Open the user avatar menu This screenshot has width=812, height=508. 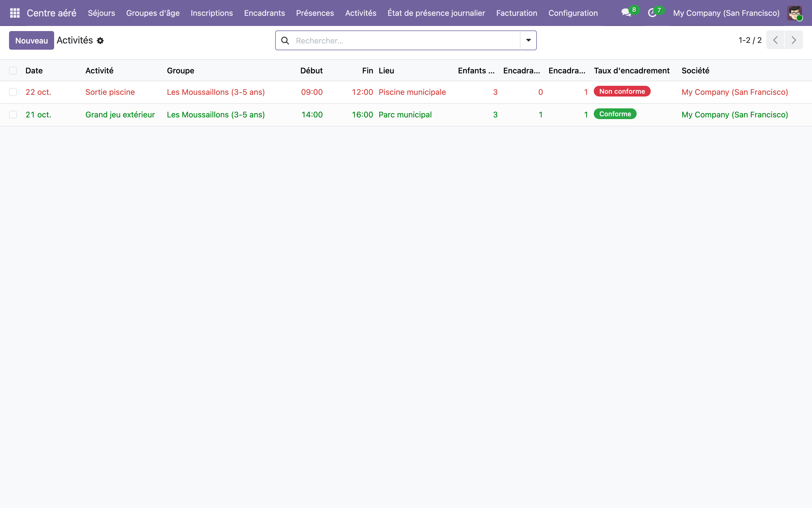pyautogui.click(x=794, y=13)
